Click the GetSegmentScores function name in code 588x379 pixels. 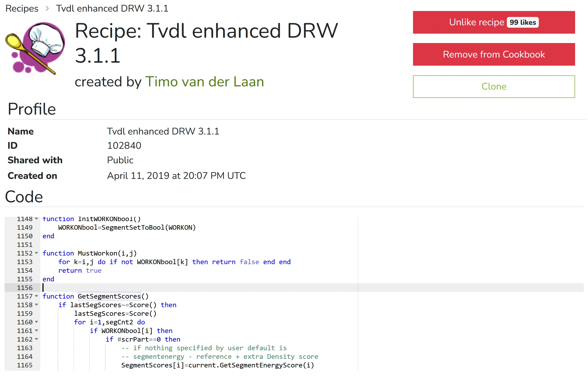109,296
